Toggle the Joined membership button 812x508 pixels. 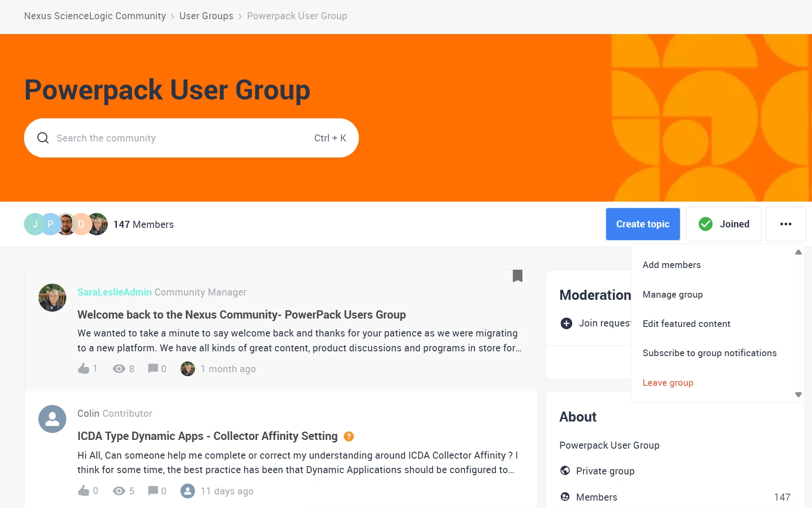point(723,224)
